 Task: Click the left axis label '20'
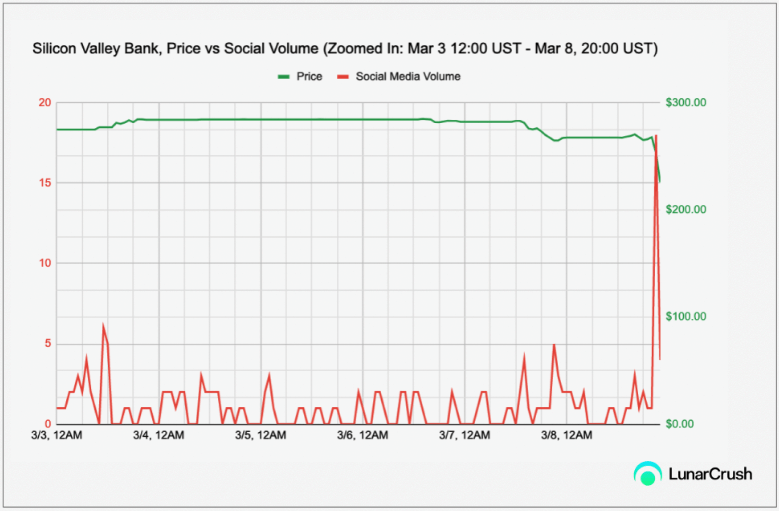45,103
